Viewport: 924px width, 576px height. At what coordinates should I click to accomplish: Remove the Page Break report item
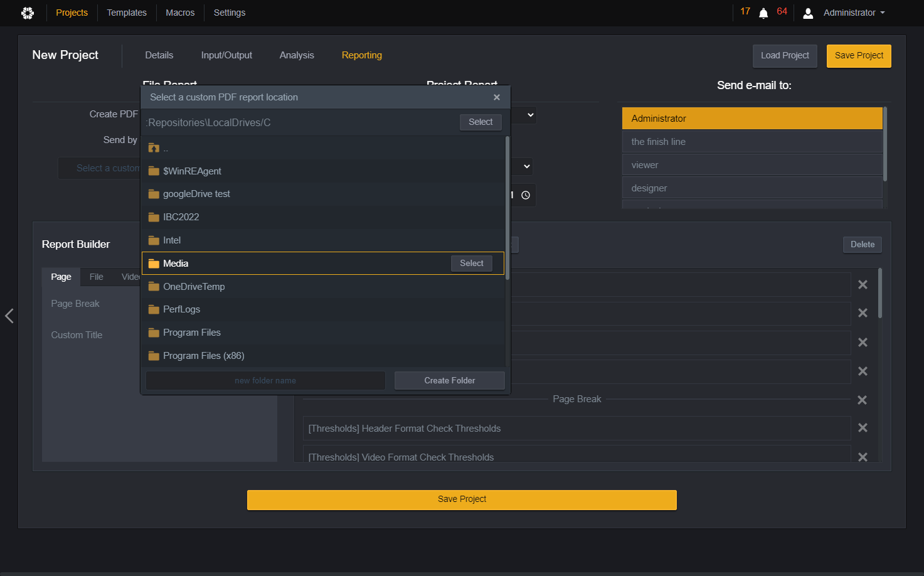(x=863, y=400)
